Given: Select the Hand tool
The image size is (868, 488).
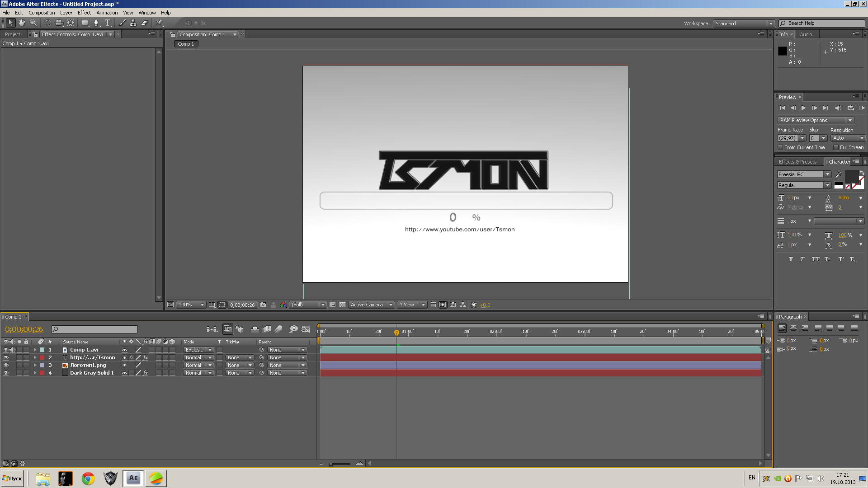Looking at the screenshot, I should 21,23.
